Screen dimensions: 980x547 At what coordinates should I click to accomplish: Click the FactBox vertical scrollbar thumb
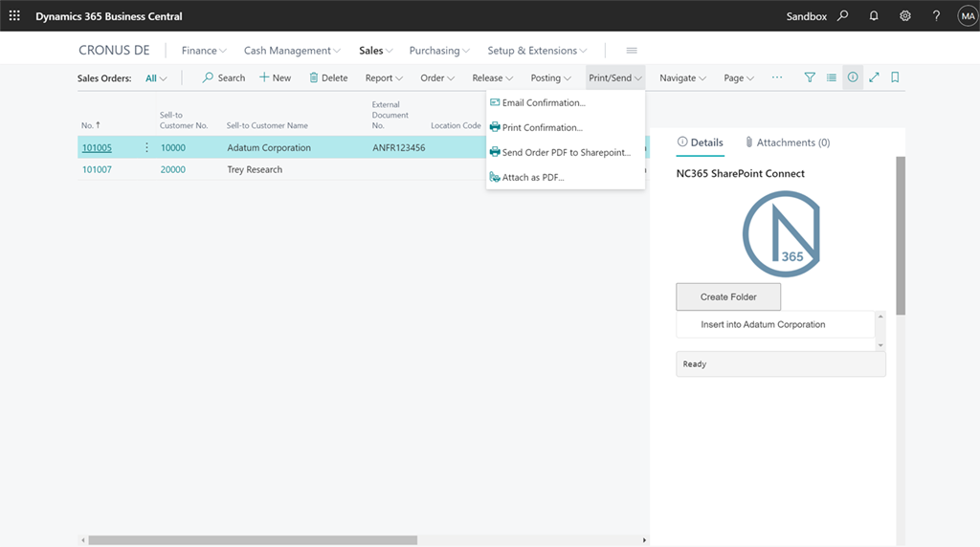pyautogui.click(x=901, y=235)
